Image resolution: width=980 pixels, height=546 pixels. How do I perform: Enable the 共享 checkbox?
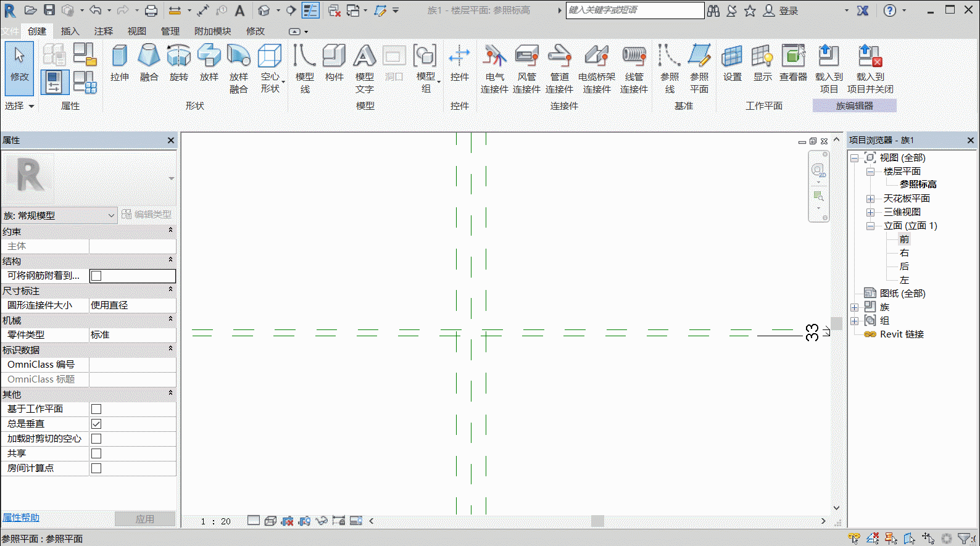pyautogui.click(x=96, y=453)
